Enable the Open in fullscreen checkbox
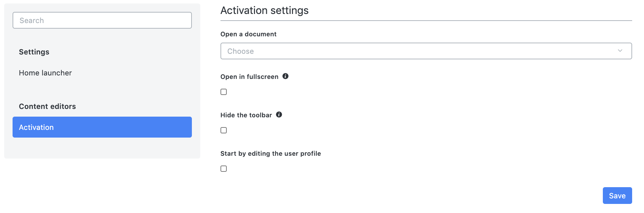 point(224,91)
